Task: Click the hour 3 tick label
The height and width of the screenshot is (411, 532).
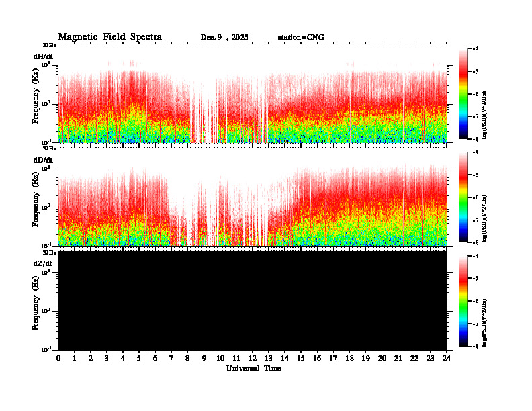Action: [107, 358]
